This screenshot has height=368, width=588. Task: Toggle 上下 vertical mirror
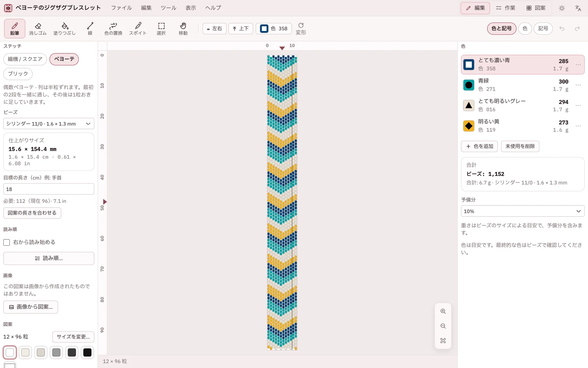pyautogui.click(x=241, y=28)
